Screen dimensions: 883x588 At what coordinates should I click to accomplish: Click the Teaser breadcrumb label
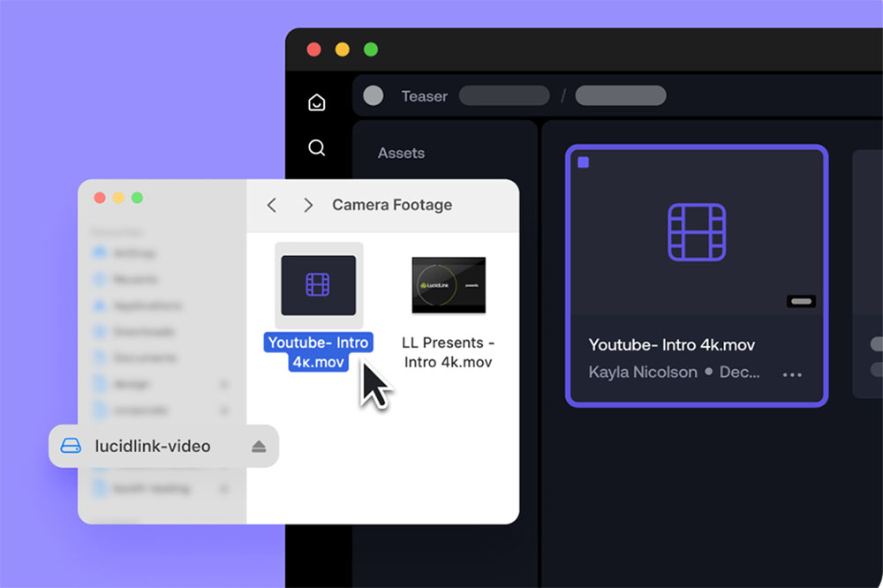[x=424, y=96]
